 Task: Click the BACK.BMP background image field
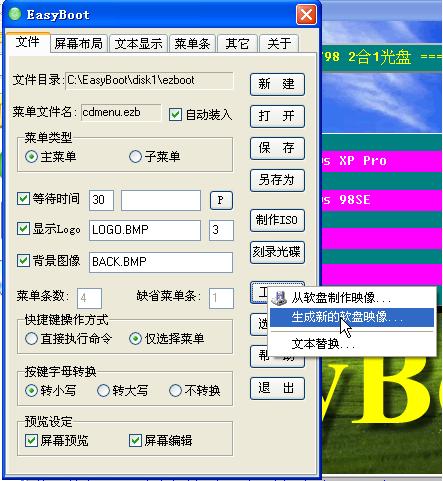click(161, 262)
